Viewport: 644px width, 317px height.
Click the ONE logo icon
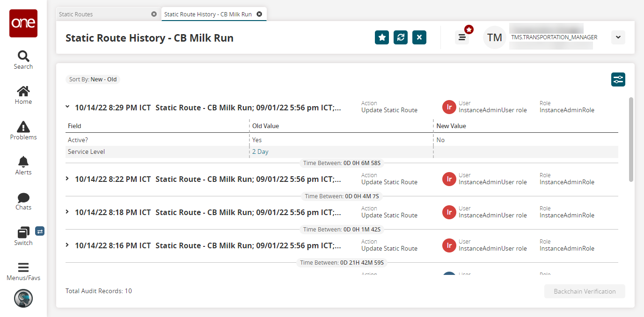[23, 23]
